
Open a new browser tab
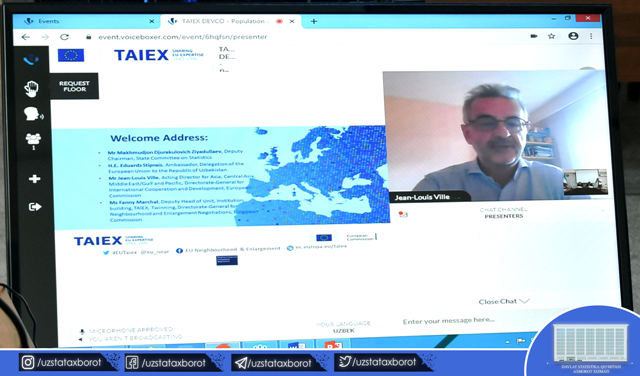pyautogui.click(x=313, y=21)
